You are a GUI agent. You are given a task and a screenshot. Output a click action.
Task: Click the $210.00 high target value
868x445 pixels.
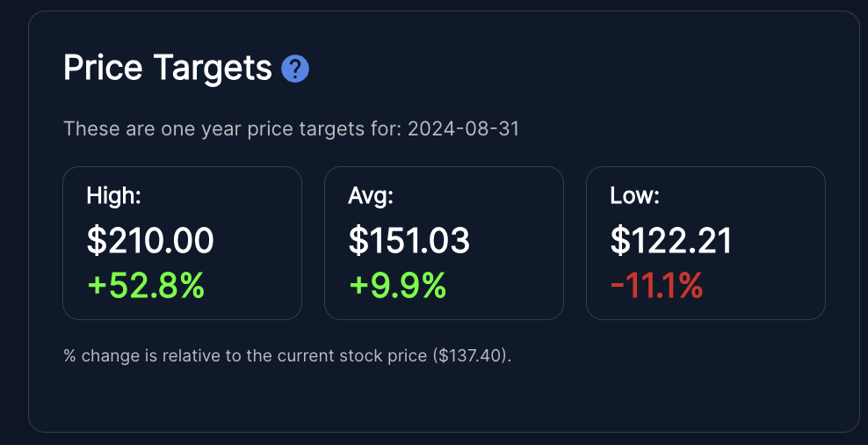click(150, 241)
